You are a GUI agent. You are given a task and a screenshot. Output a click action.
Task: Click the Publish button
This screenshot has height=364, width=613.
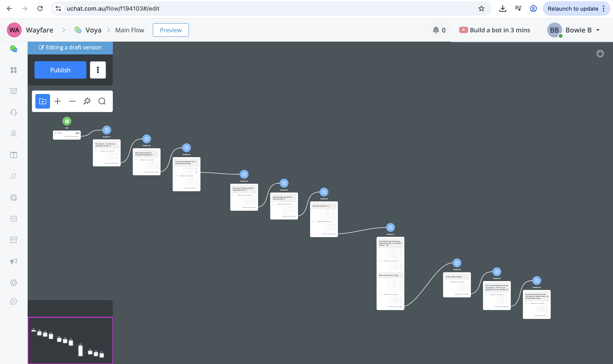60,70
